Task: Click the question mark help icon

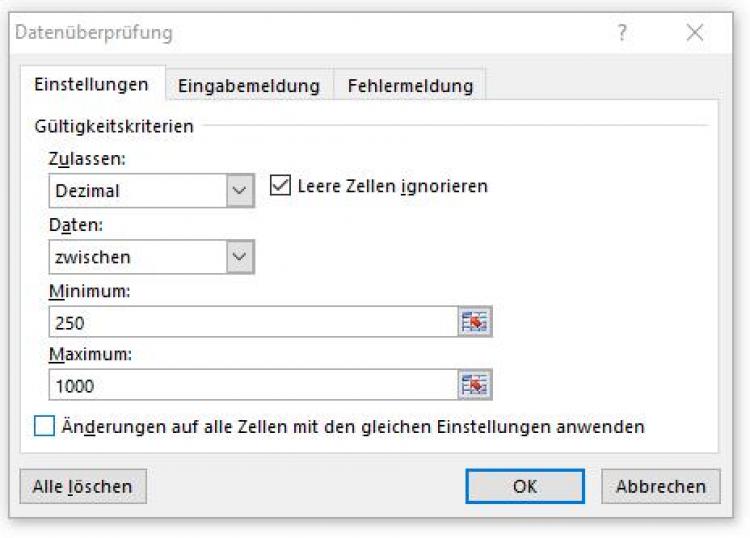Action: coord(622,33)
